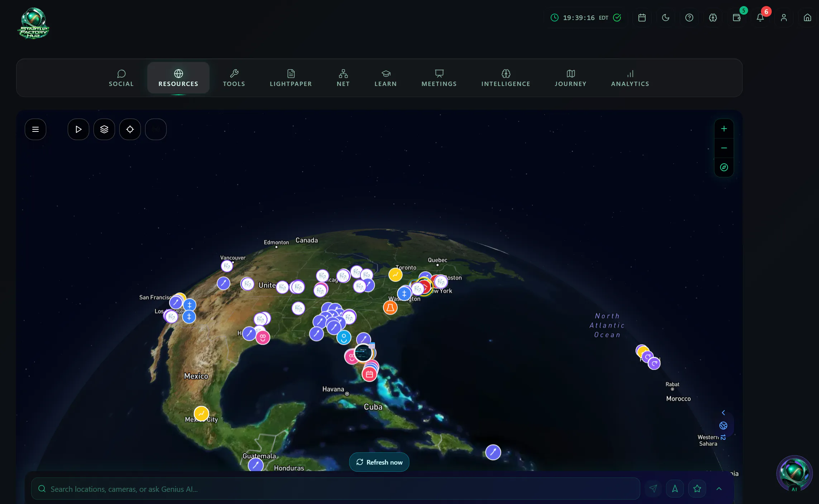The image size is (819, 504).
Task: Click the Havana city label
Action: click(333, 389)
